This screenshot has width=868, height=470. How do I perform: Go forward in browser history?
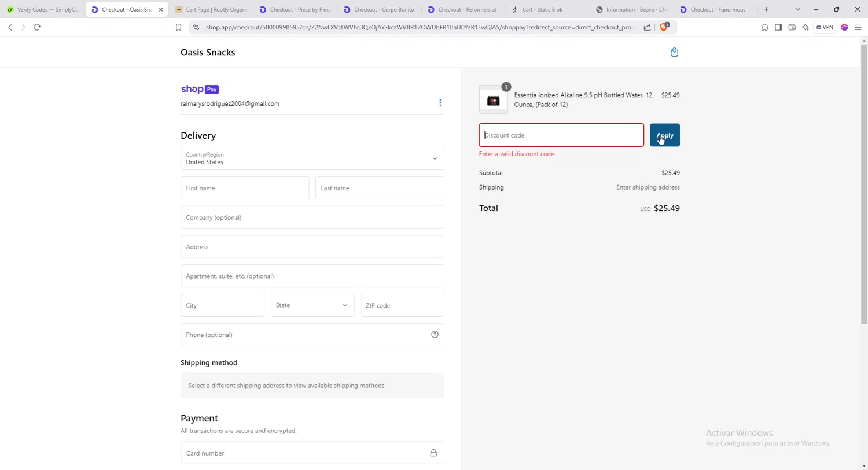tap(23, 27)
